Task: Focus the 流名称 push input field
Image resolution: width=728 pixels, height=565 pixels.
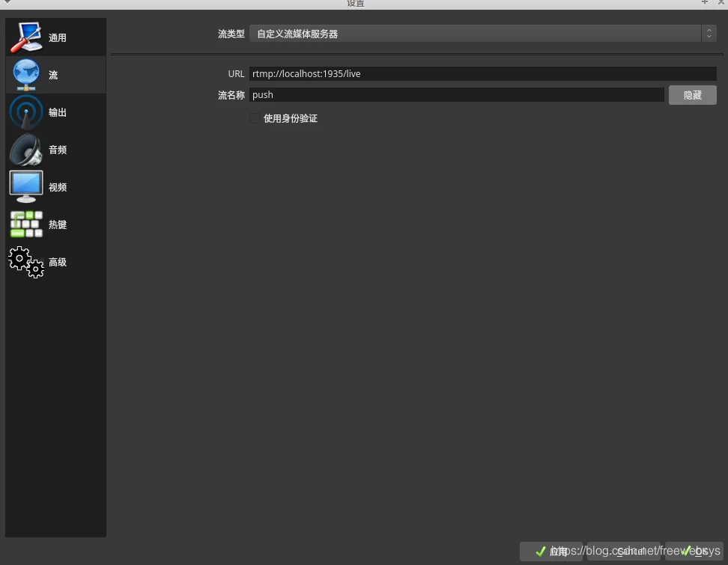Action: [x=457, y=94]
